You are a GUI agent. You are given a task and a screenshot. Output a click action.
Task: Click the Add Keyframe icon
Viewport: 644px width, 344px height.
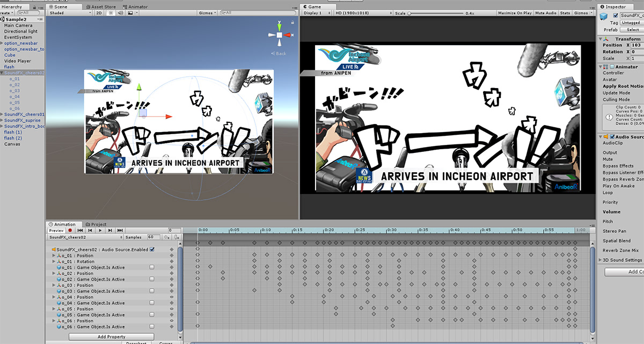pyautogui.click(x=167, y=237)
